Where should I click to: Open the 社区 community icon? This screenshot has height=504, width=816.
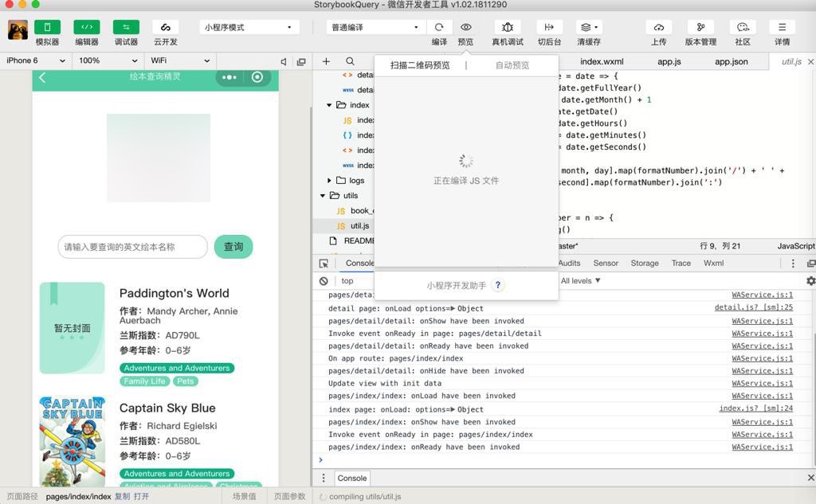[743, 27]
